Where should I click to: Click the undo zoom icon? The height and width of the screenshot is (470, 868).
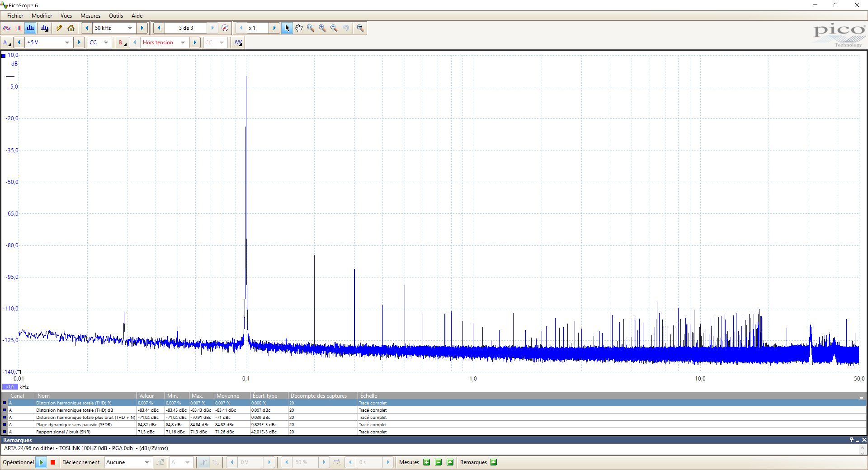(x=346, y=28)
